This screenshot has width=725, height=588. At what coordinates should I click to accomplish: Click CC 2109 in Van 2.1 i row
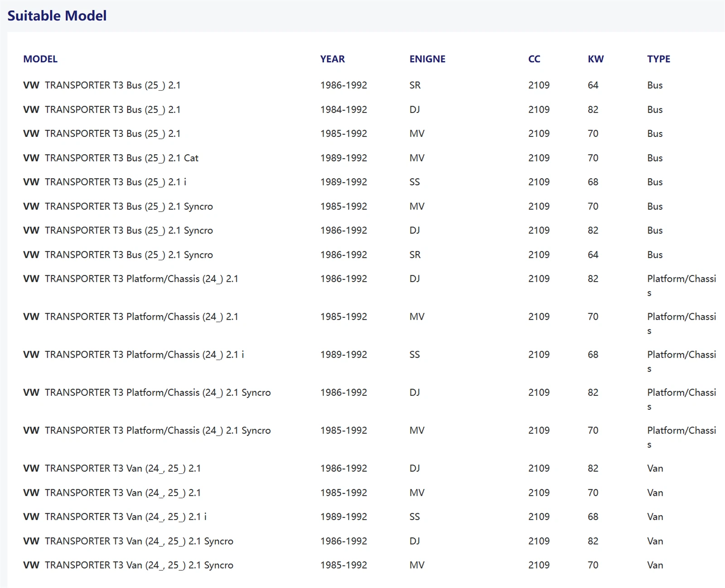(539, 517)
